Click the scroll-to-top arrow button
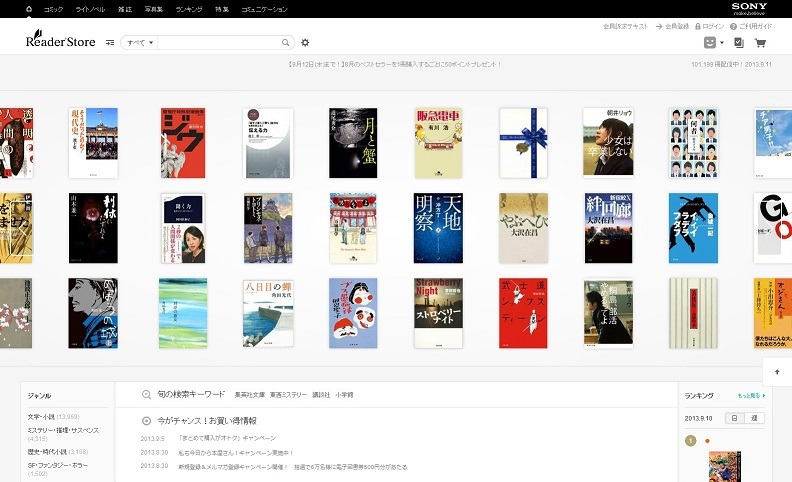The height and width of the screenshot is (482, 792). coord(777,372)
